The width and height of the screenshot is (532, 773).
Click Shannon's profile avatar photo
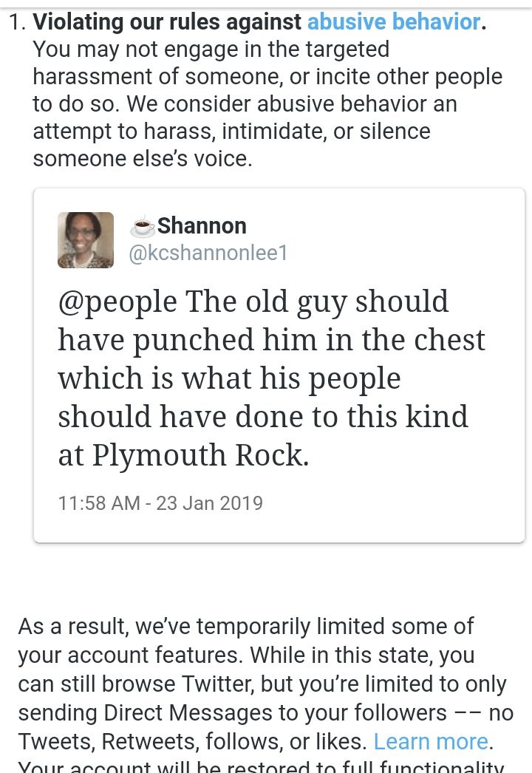point(86,240)
